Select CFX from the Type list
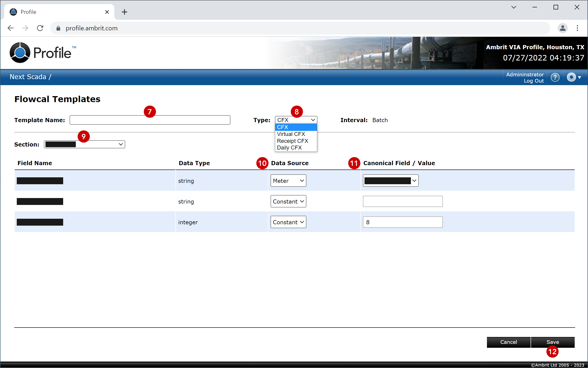The width and height of the screenshot is (588, 368). point(296,127)
